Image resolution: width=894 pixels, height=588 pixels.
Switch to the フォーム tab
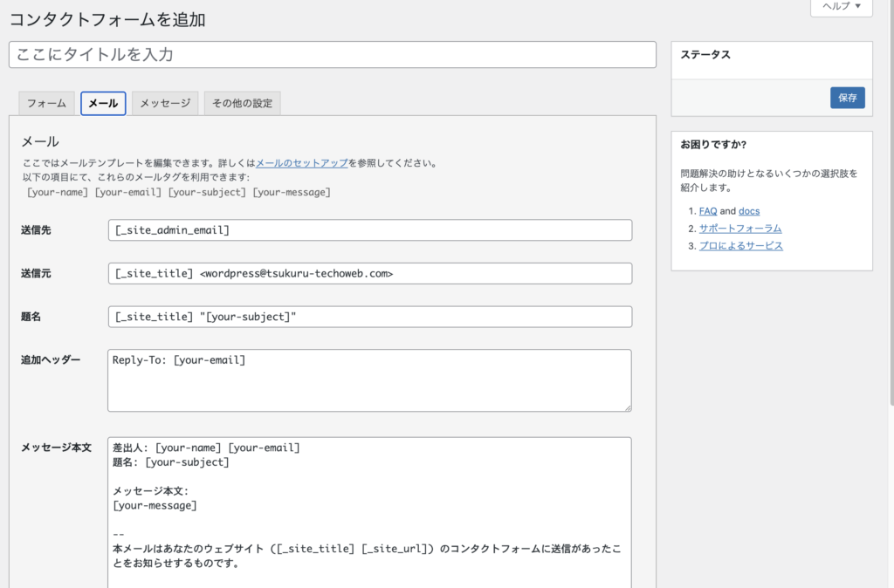(x=46, y=103)
